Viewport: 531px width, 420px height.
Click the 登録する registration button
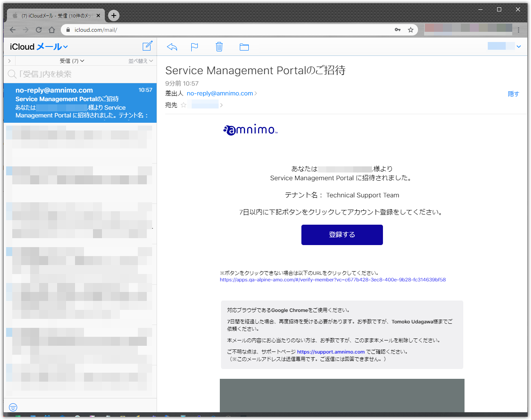point(342,235)
